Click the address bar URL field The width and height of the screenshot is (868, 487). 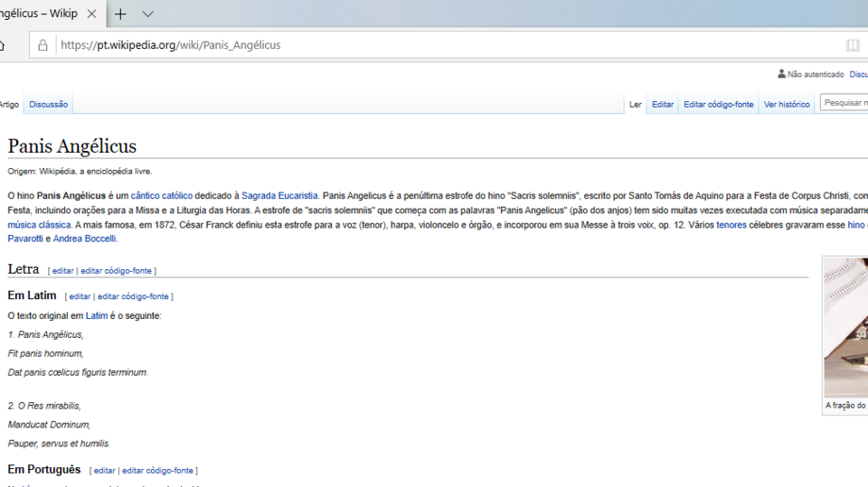click(x=362, y=45)
